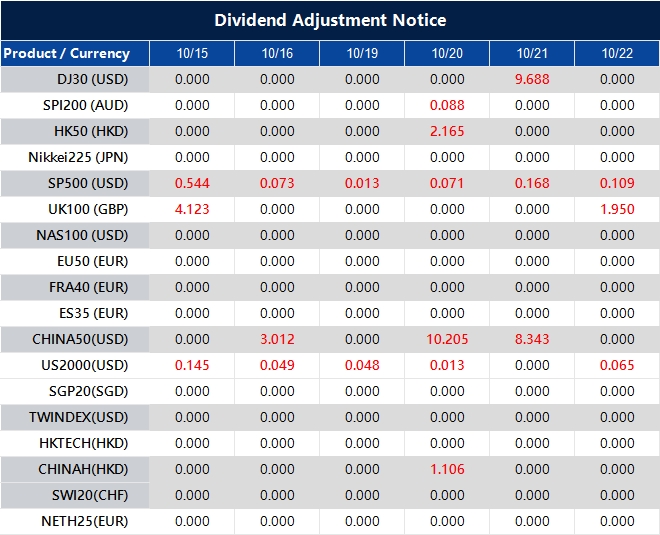Select the US2000 value 0.145
This screenshot has height=535, width=660.
click(x=192, y=365)
